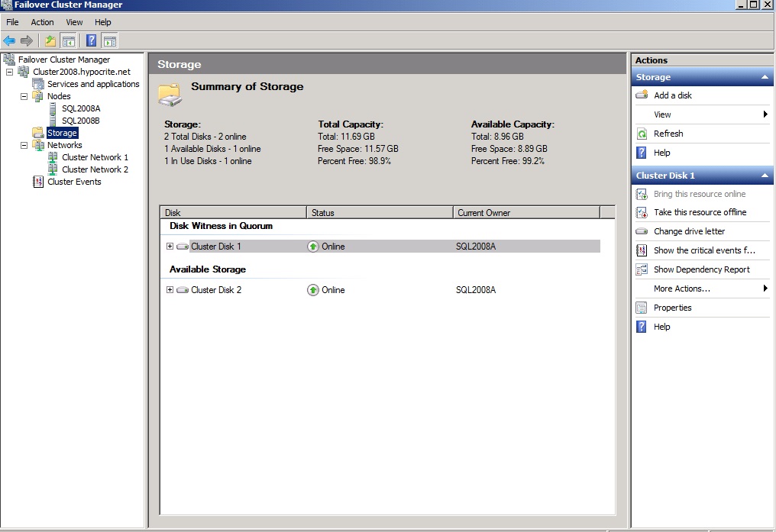This screenshot has height=532, width=776.
Task: Click the Networks icon in tree
Action: point(38,145)
